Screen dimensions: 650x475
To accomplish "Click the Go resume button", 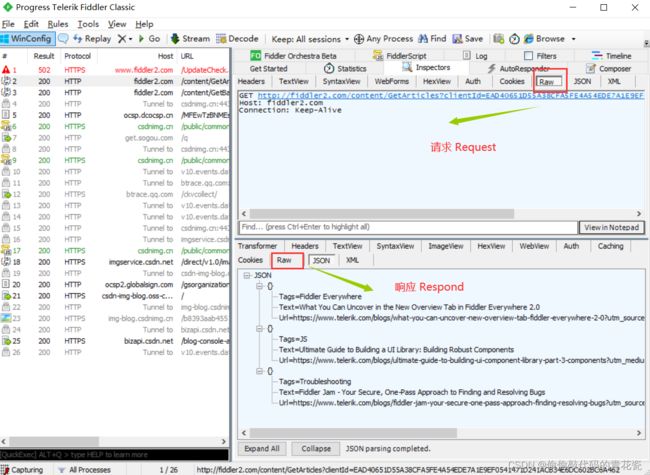I will 149,39.
